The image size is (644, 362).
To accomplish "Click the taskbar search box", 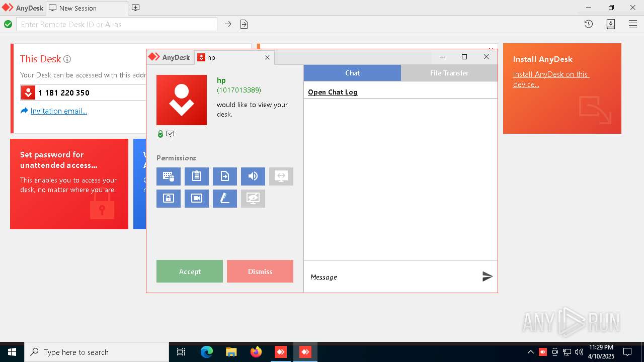I will coord(97,352).
